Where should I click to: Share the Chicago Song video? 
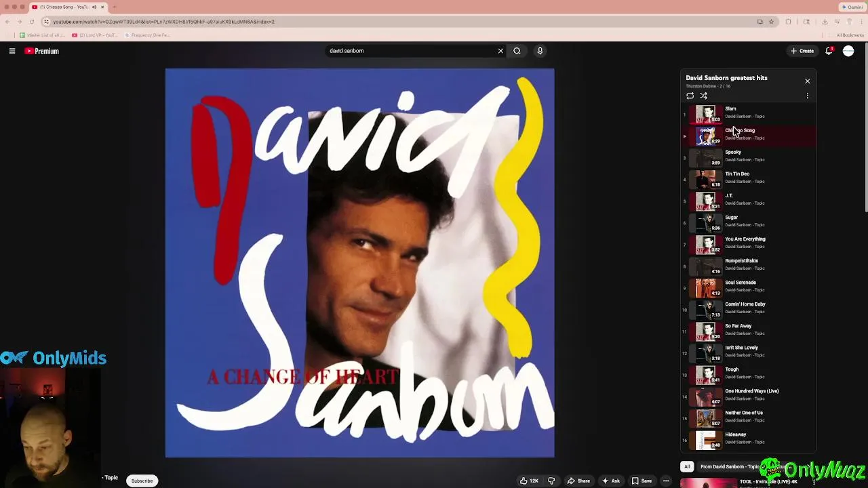point(578,481)
